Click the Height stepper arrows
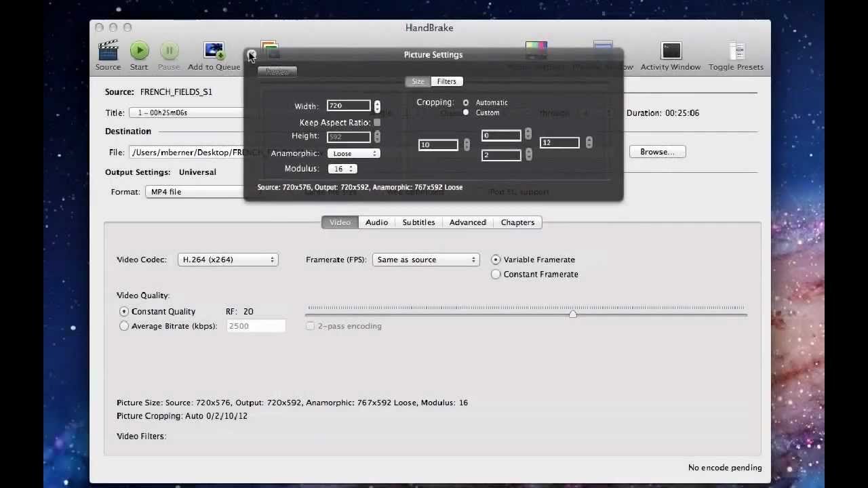868x488 pixels. [377, 137]
